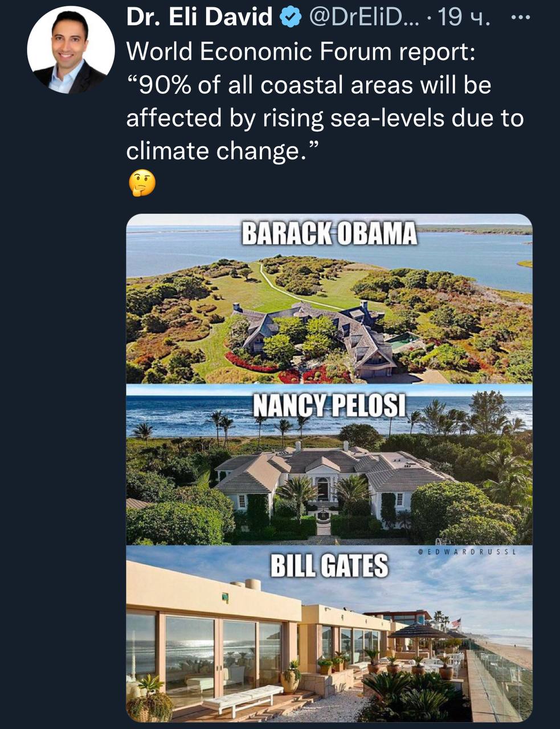Click the words "climate change." in tweet

(x=219, y=151)
